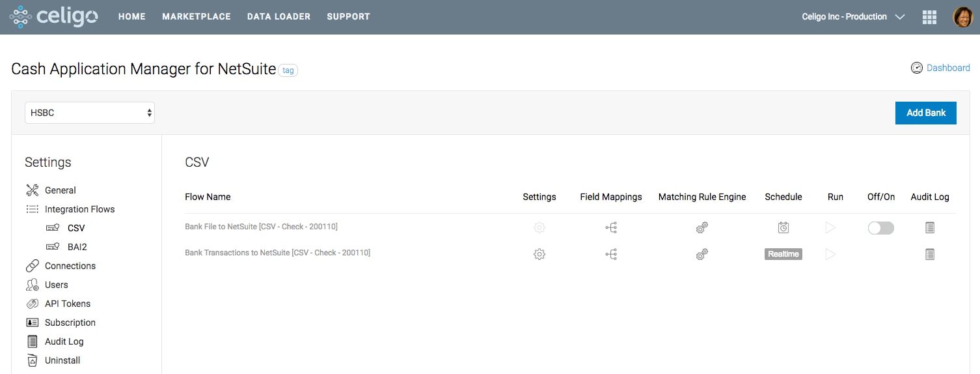Open Settings gear for Bank Transactions flow
Image resolution: width=980 pixels, height=374 pixels.
[539, 254]
